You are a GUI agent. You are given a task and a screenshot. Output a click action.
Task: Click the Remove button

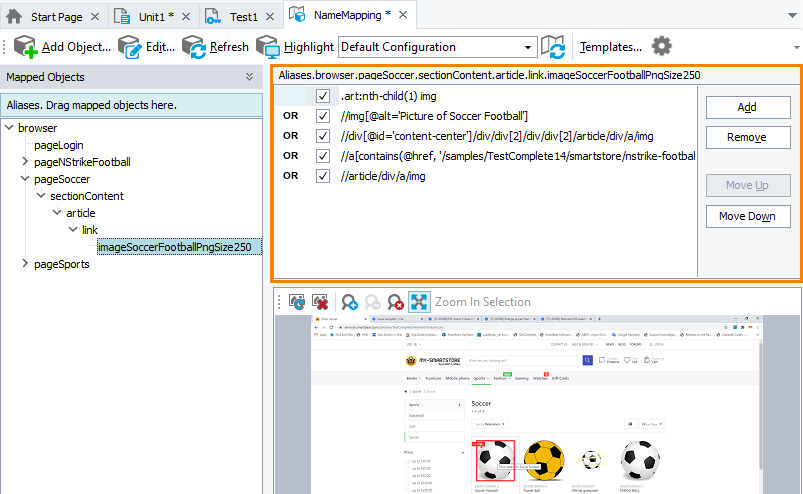(x=747, y=137)
